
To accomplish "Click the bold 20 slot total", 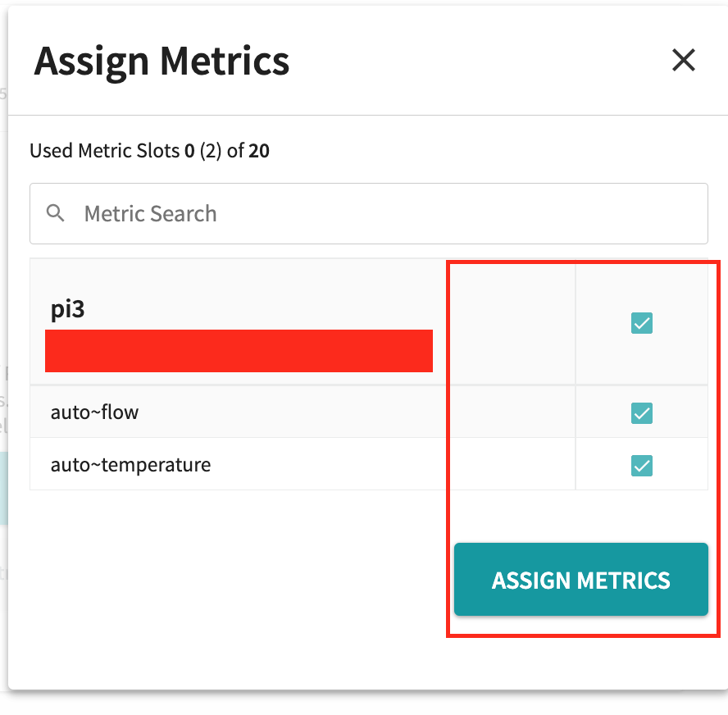I will pos(260,151).
